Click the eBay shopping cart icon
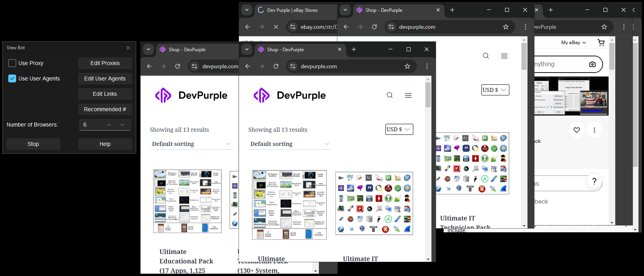The height and width of the screenshot is (276, 644). point(601,43)
